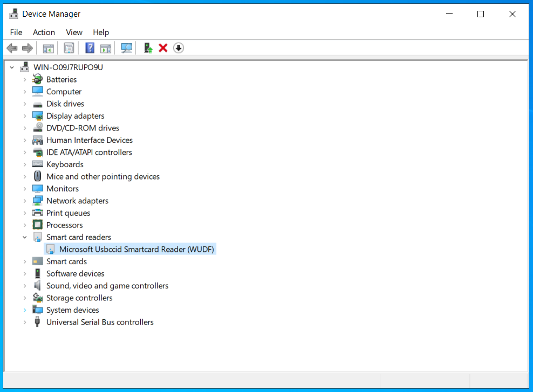Screen dimensions: 533x392
Task: Click the Update device driver icon
Action: pyautogui.click(x=148, y=48)
